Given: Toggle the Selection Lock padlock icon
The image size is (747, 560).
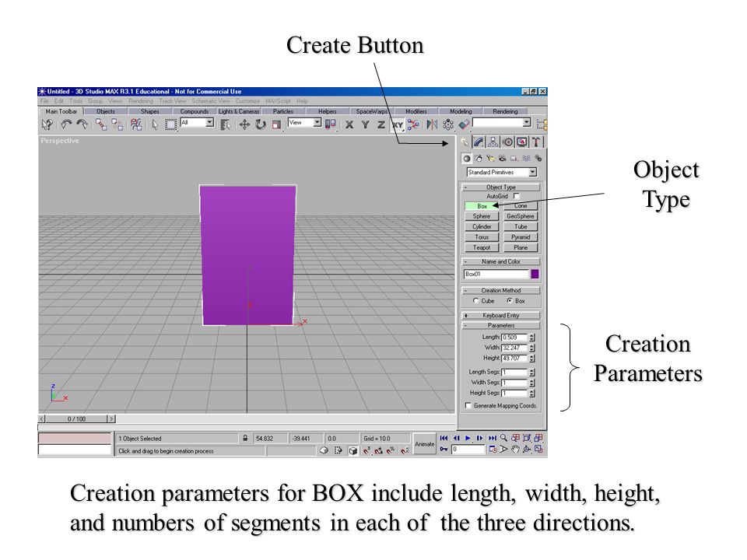Looking at the screenshot, I should point(245,438).
